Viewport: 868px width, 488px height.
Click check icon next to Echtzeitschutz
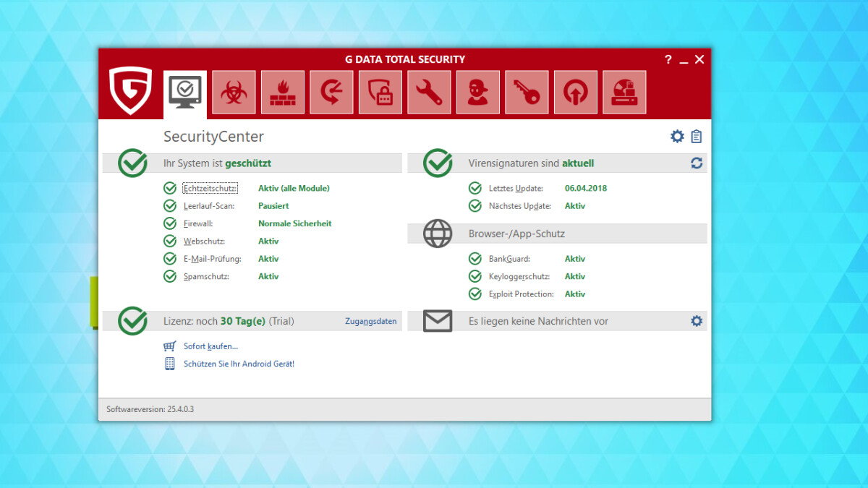coord(170,188)
